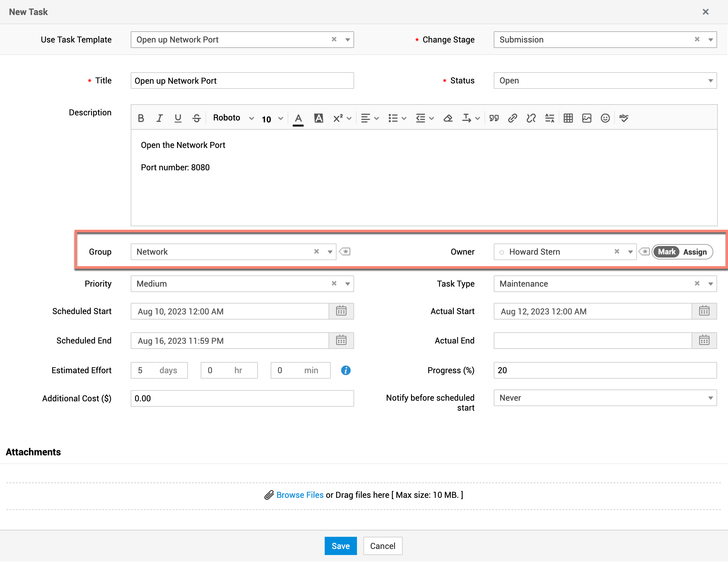The image size is (728, 563).
Task: Click the Title input field
Action: (242, 81)
